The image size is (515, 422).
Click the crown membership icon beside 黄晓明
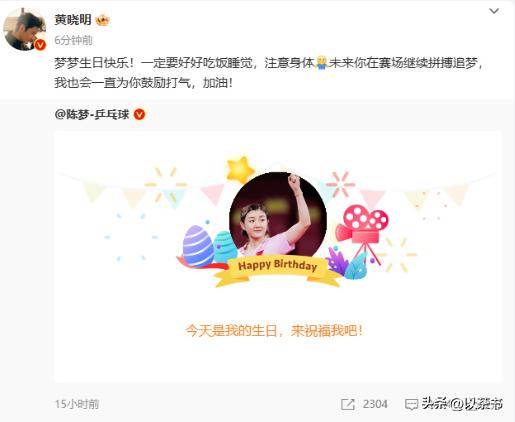103,21
